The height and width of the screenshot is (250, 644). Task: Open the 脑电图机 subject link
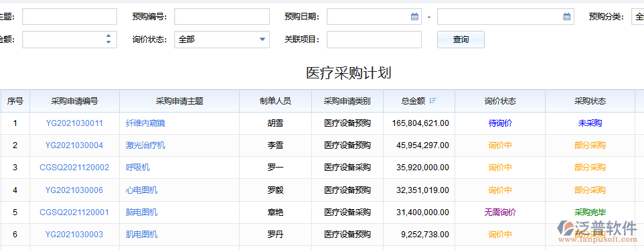[x=141, y=212]
